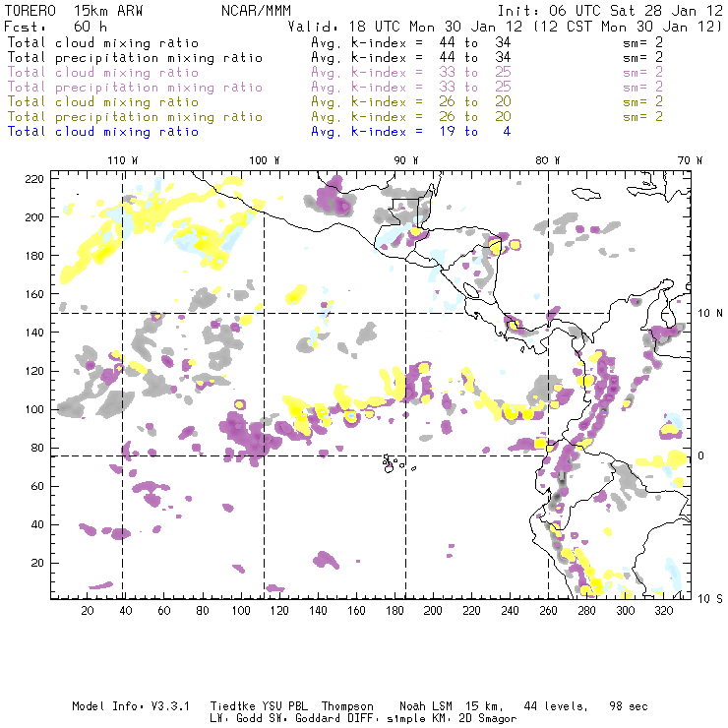Click the vertical axis "100" tick label
The height and width of the screenshot is (728, 728).
[34, 409]
